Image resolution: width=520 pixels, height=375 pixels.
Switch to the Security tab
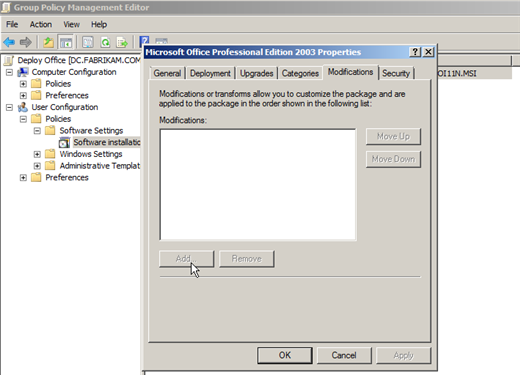(396, 73)
